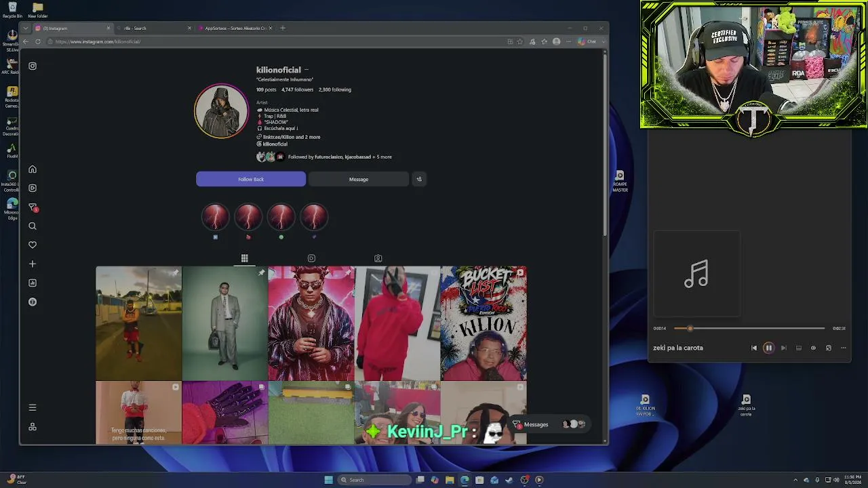Open media player volume control
Screen dimensions: 868x488
814,348
